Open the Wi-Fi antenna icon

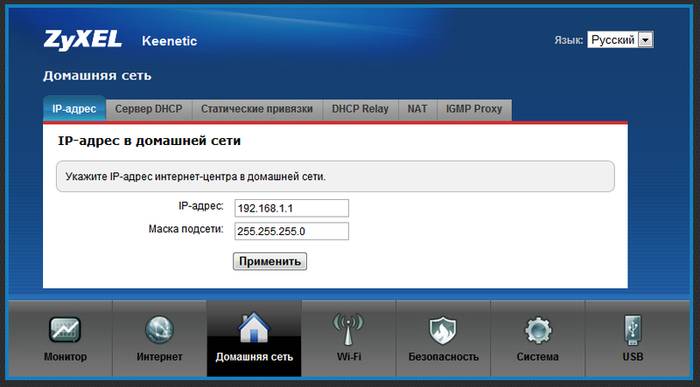[349, 329]
